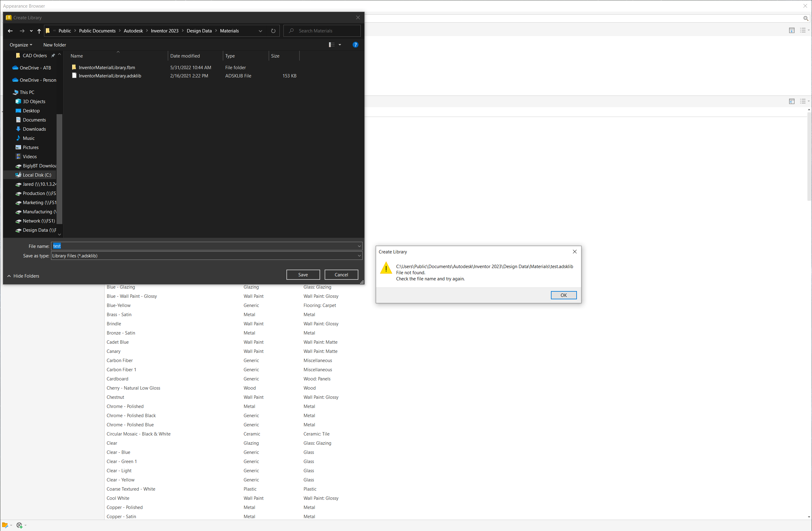The width and height of the screenshot is (812, 531).
Task: Click the search magnifier in Appearance Browser
Action: [806, 18]
